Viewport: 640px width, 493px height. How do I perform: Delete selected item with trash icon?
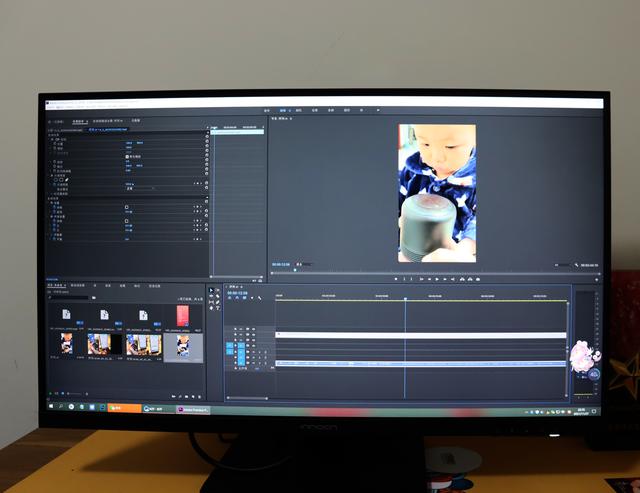(x=200, y=397)
